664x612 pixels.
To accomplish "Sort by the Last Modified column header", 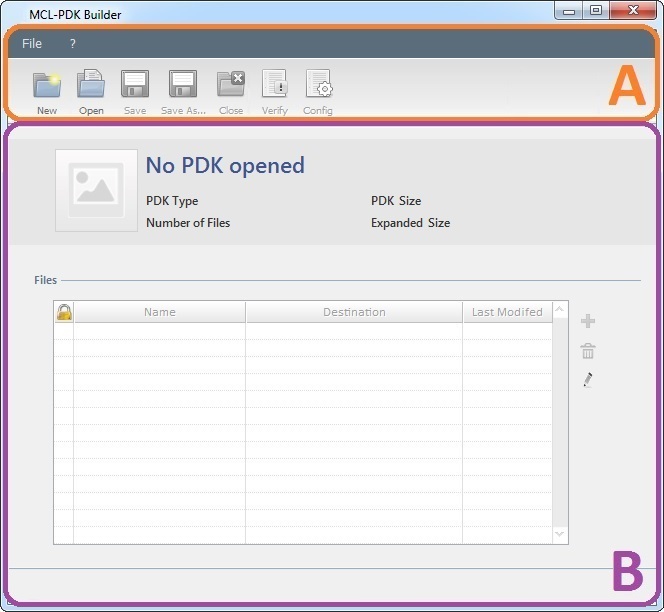I will click(507, 312).
